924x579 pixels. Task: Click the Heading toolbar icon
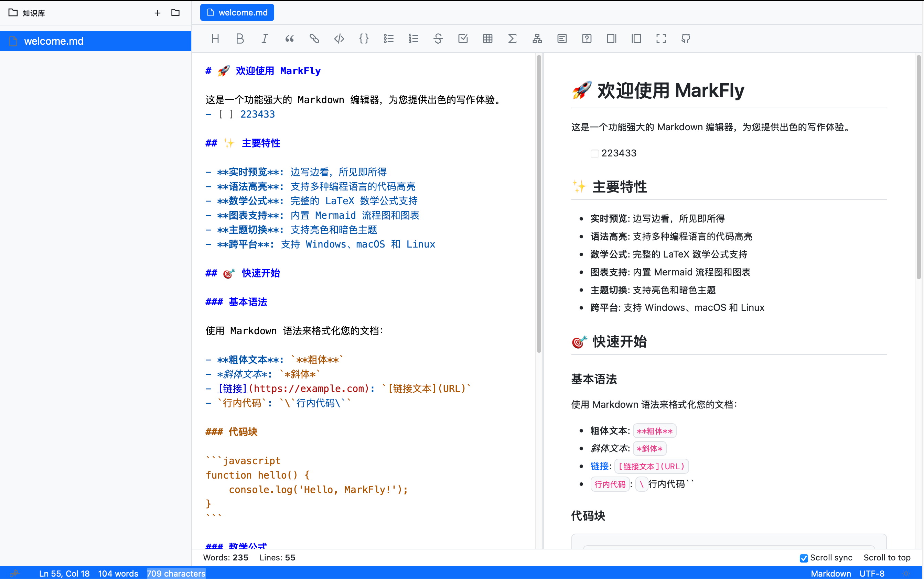pos(215,38)
